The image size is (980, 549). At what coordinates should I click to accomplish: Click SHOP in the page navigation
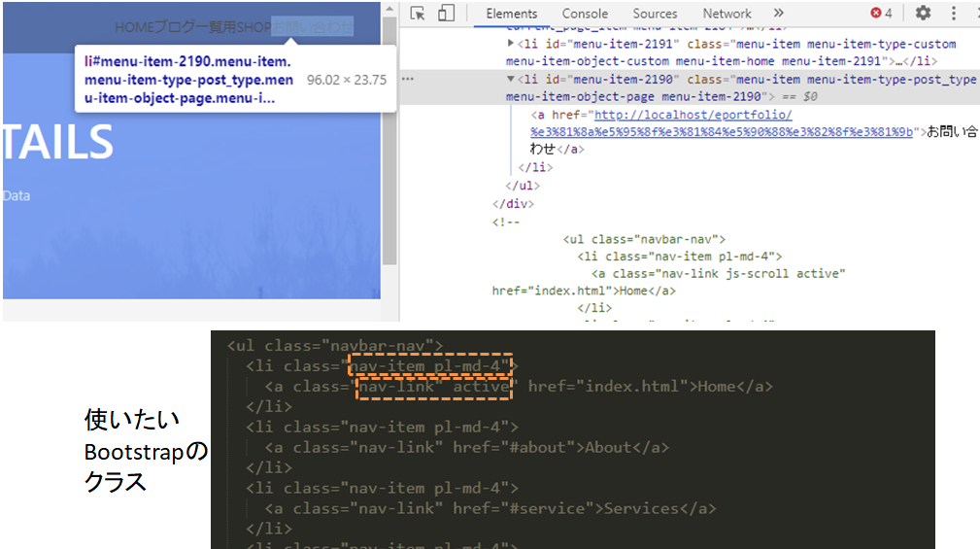pyautogui.click(x=253, y=27)
